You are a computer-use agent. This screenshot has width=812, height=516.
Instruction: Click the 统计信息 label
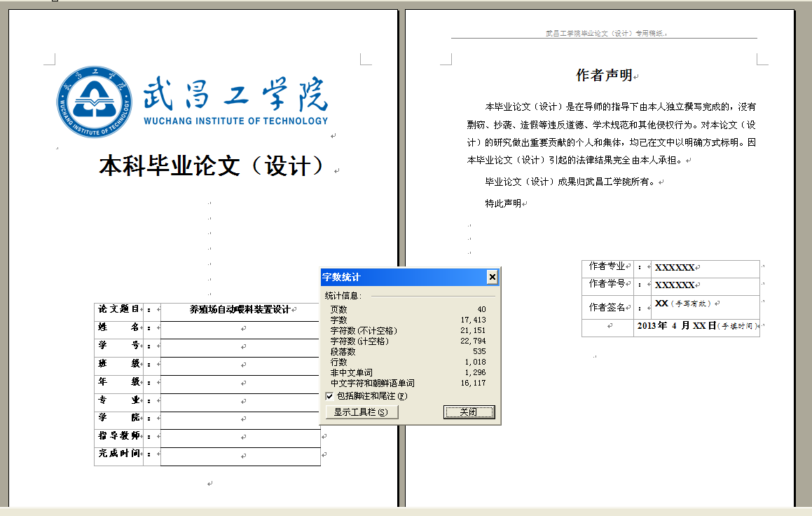click(343, 296)
